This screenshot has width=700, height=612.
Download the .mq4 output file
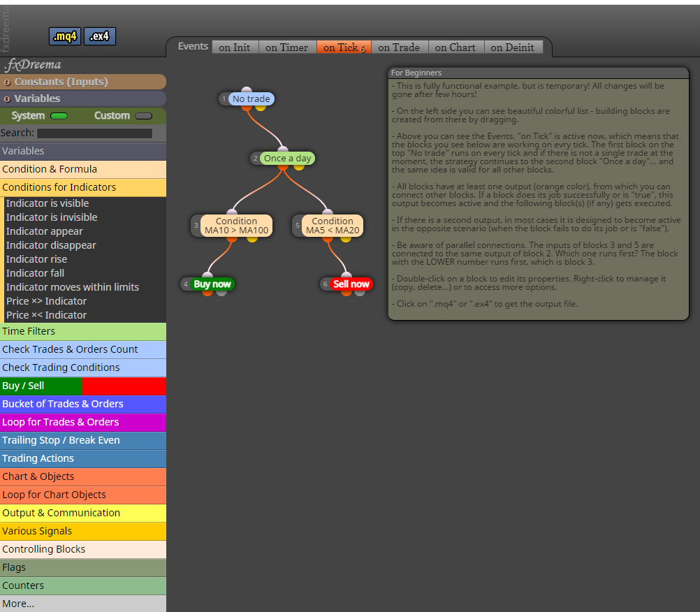pyautogui.click(x=65, y=36)
